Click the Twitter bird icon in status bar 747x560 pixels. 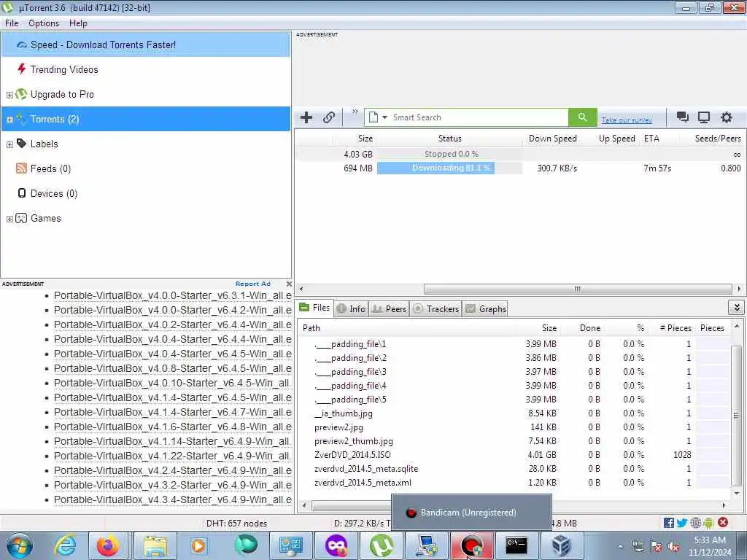point(682,523)
